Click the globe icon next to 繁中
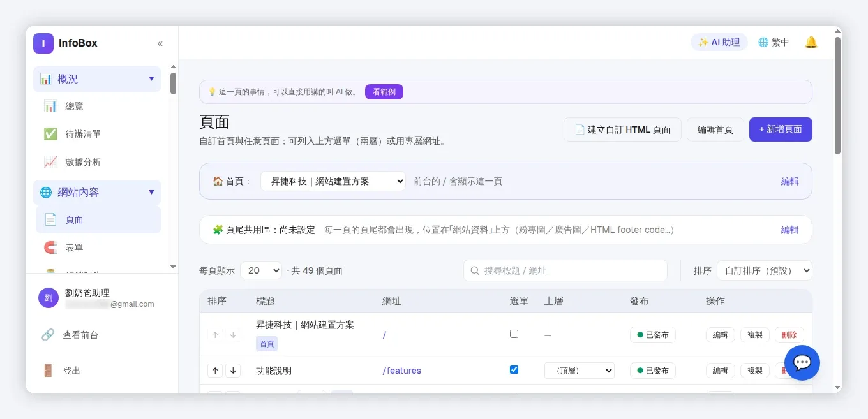The height and width of the screenshot is (419, 868). tap(763, 42)
